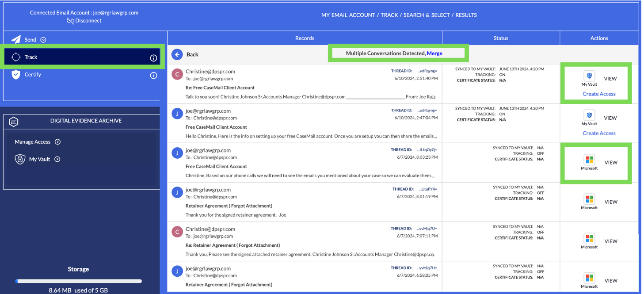Click Create Access for the 2:47:04 PM email
This screenshot has height=294, width=644.
[x=599, y=133]
